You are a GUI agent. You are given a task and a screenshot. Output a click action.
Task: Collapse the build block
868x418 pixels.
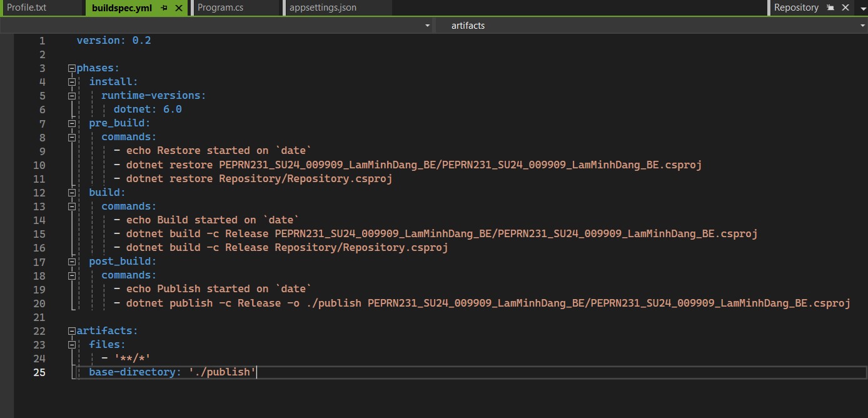click(x=72, y=193)
